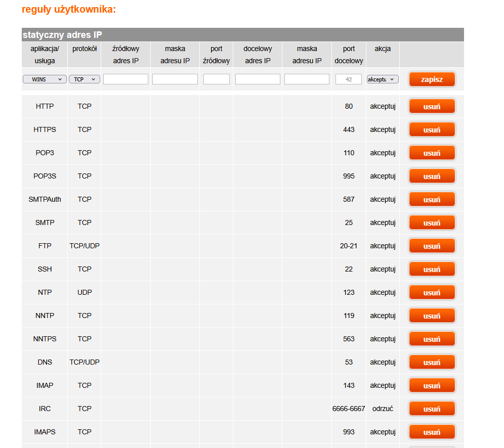
Task: Click the port źródłowy input field
Action: (217, 79)
